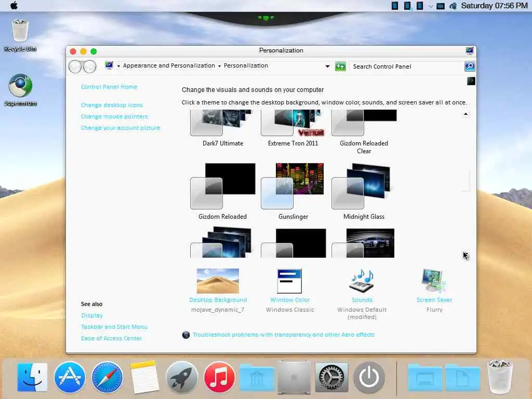
Task: Launch the Supermium desktop icon
Action: [20, 90]
